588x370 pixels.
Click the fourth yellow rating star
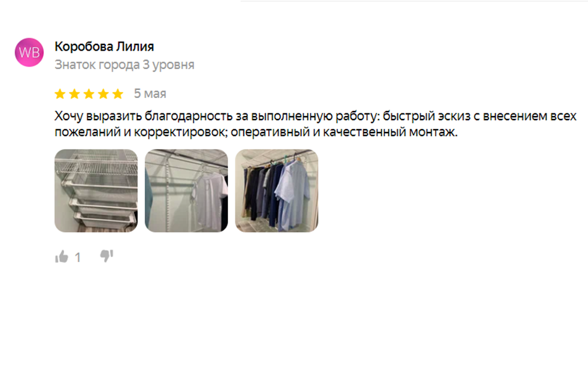[103, 94]
